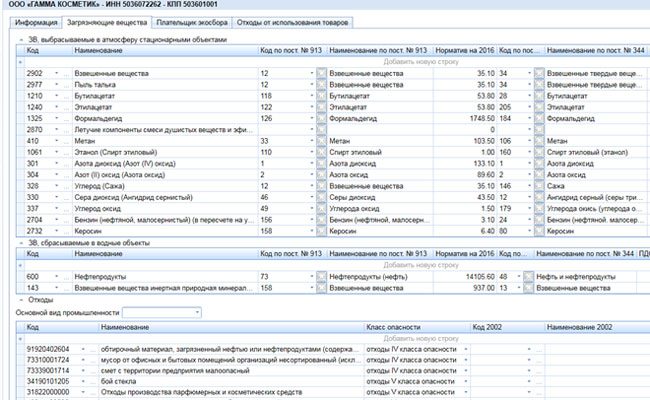Screen dimensions: 650x400
Task: Open the Код dropdown for waste 91920402604
Action: click(83, 349)
